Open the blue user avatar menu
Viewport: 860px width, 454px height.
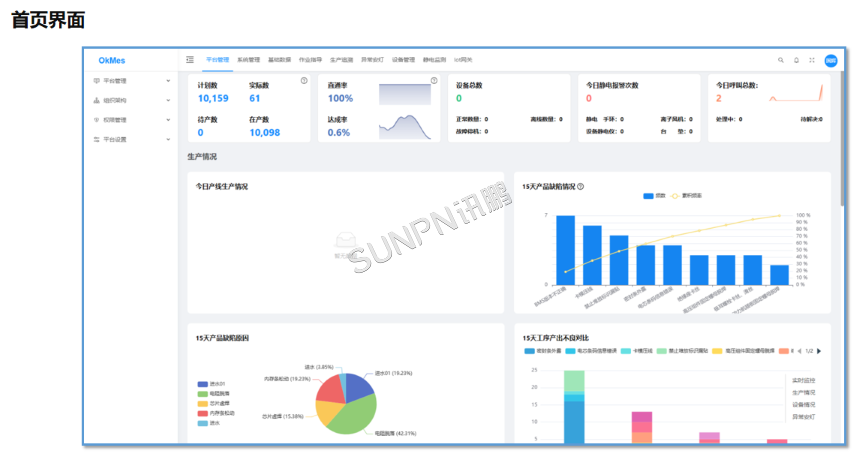(831, 60)
